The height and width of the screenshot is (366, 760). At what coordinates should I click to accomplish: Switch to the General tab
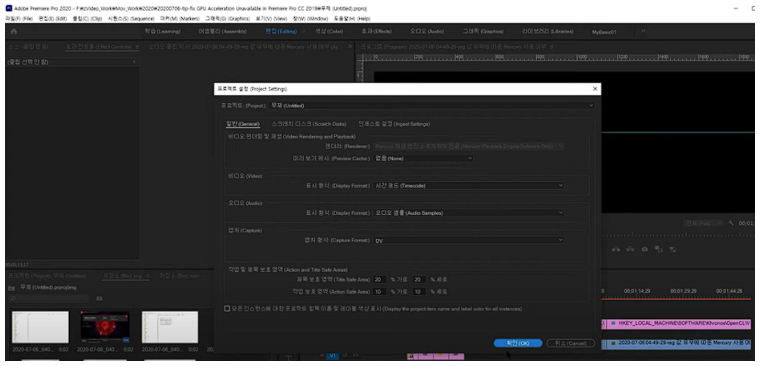tap(243, 124)
